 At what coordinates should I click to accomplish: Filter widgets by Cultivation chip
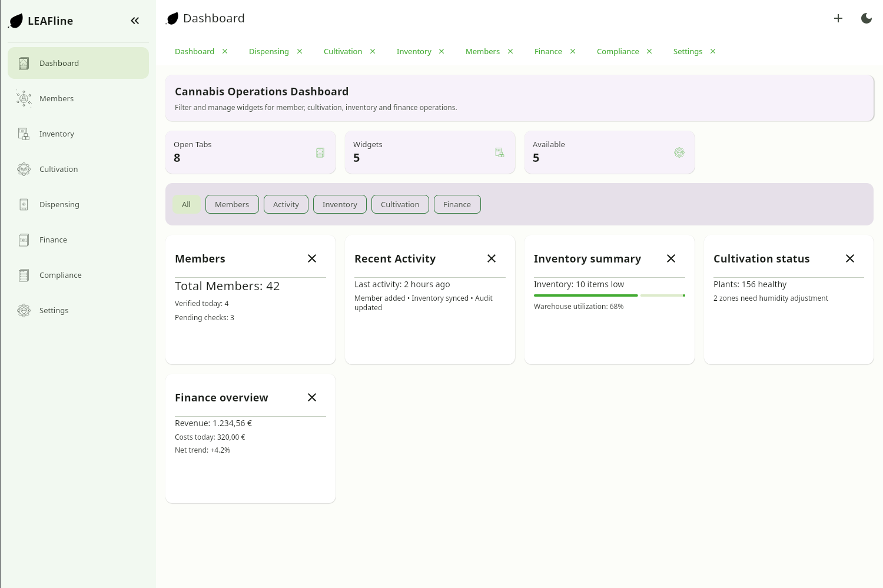pyautogui.click(x=400, y=204)
